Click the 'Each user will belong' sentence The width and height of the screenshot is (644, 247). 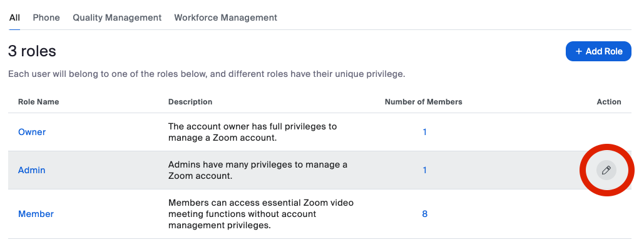pyautogui.click(x=207, y=74)
